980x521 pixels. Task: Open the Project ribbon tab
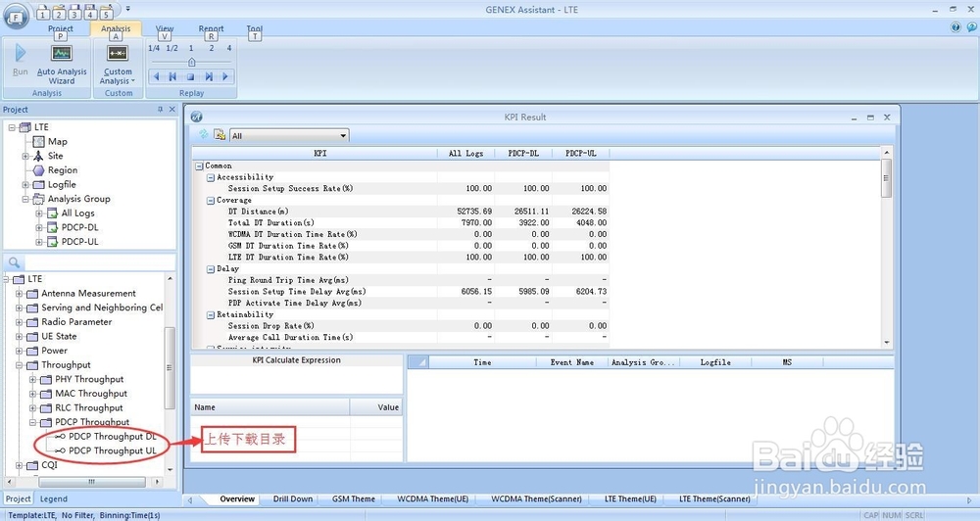coord(61,28)
